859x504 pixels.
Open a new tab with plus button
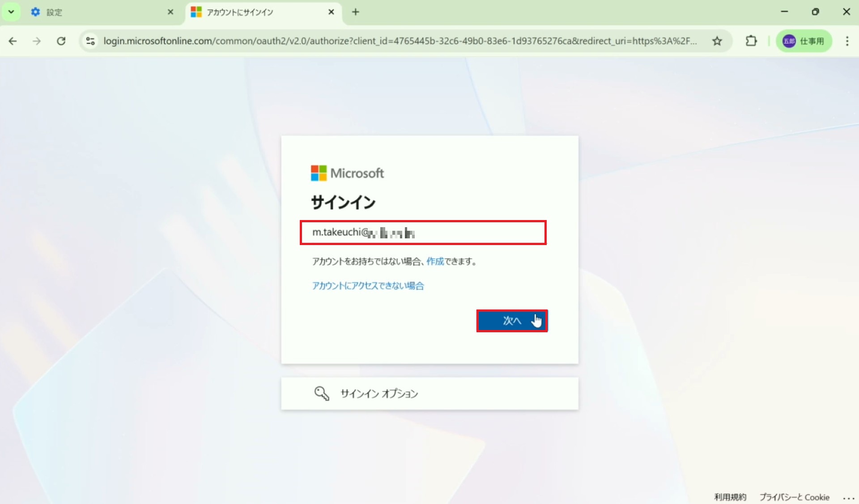[356, 12]
